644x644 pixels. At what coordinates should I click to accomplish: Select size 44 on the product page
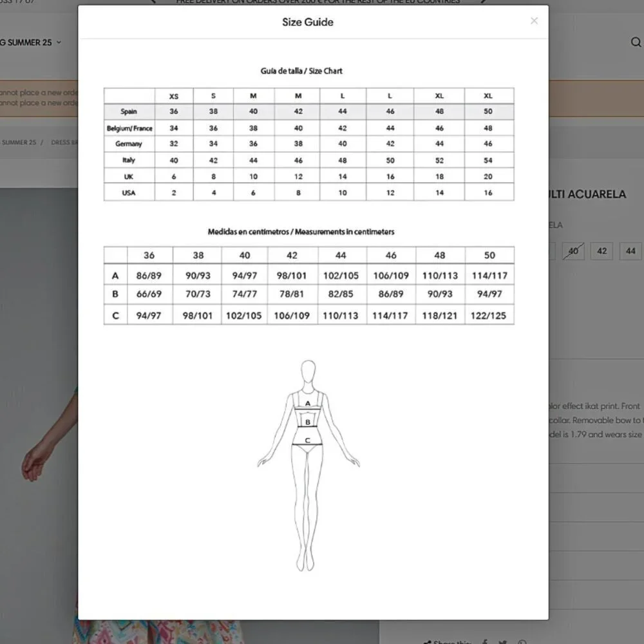[x=630, y=251]
